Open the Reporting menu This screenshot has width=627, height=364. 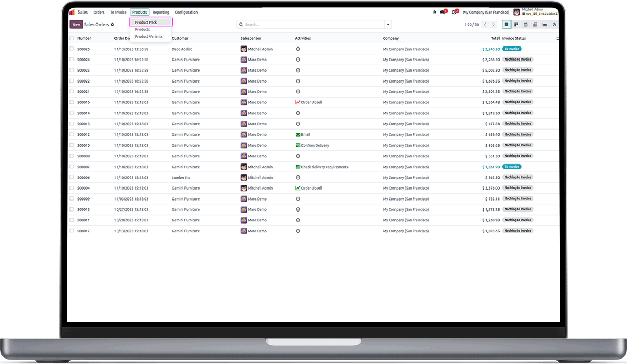click(161, 12)
